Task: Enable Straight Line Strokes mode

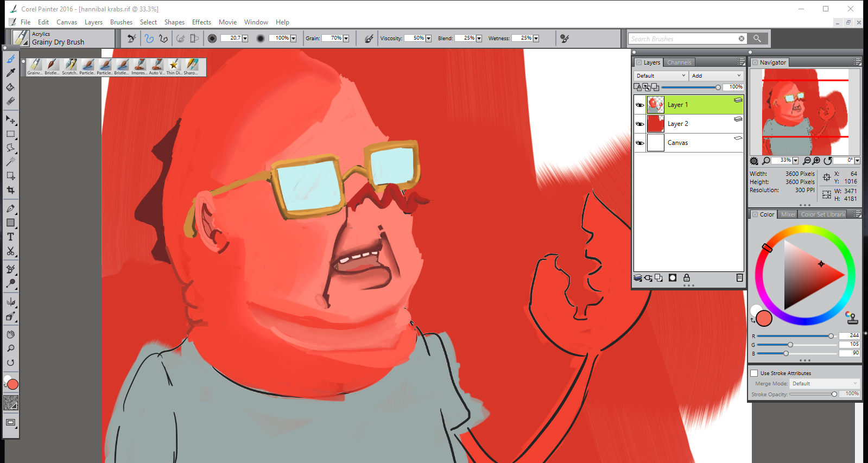Action: [163, 39]
